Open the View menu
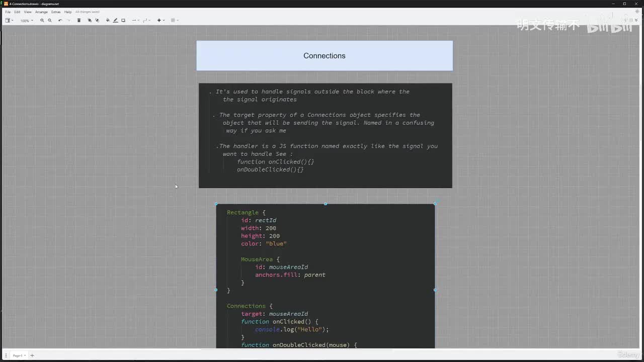644x362 pixels. (28, 12)
